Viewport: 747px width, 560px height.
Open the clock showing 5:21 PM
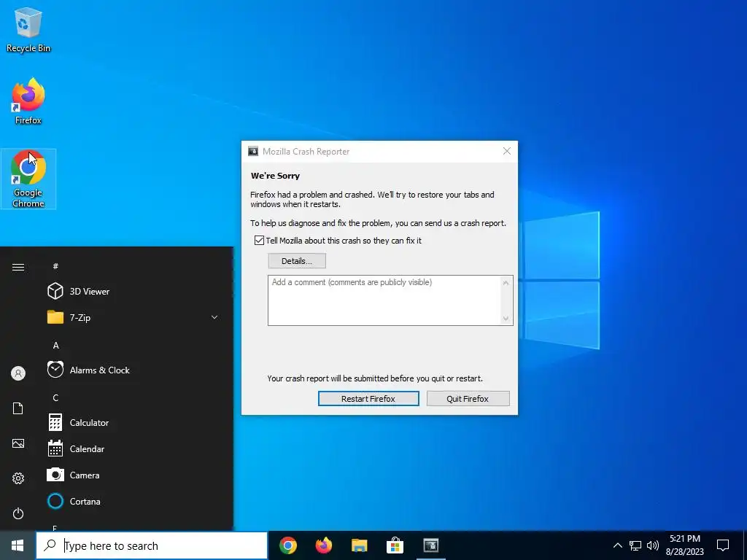(x=684, y=545)
